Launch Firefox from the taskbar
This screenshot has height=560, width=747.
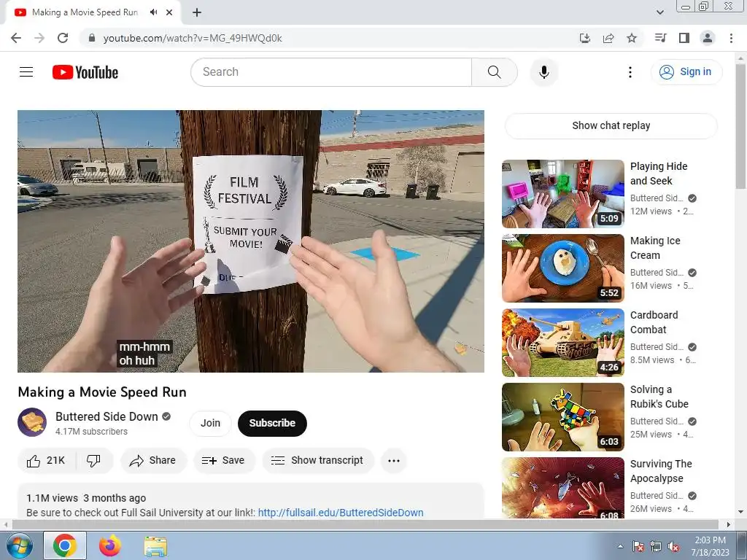pos(110,545)
